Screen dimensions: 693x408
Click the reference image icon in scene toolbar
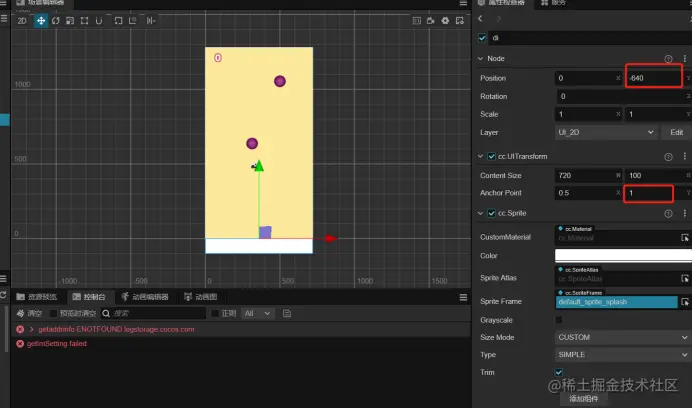pyautogui.click(x=460, y=21)
